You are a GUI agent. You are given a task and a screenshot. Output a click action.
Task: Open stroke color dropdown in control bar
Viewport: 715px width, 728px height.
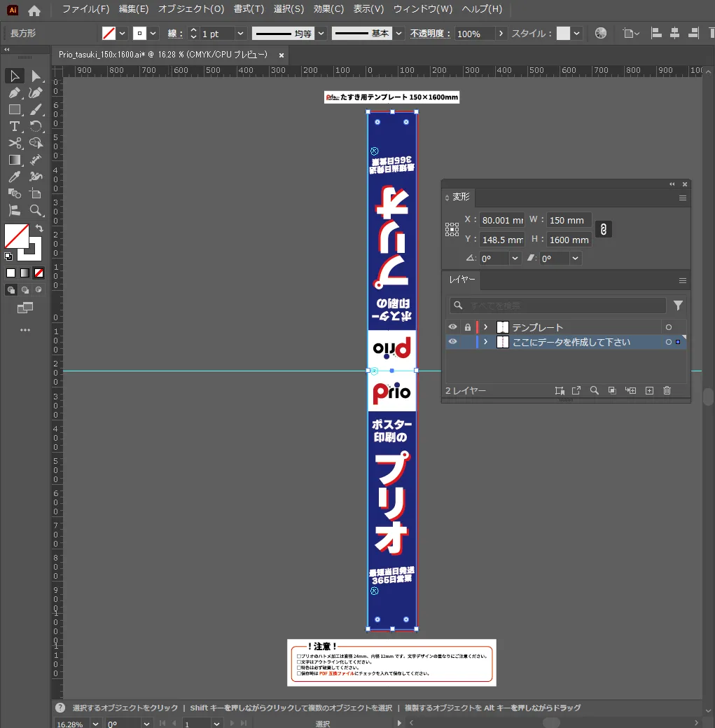(x=153, y=34)
